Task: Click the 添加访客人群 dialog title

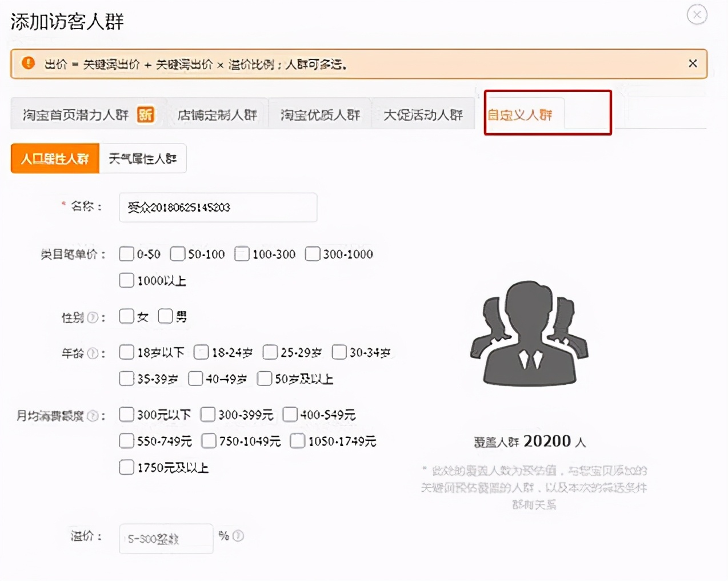Action: (x=67, y=22)
